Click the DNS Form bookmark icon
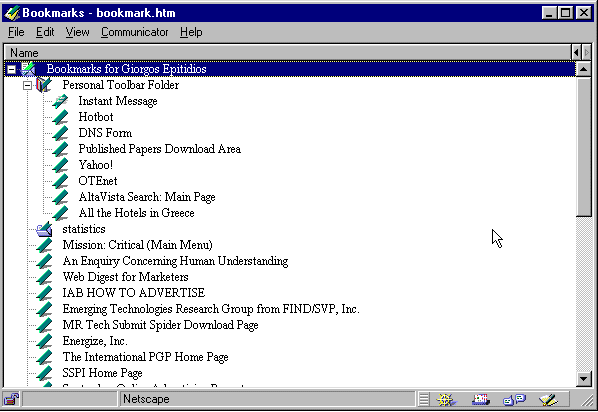The image size is (598, 412). 60,133
